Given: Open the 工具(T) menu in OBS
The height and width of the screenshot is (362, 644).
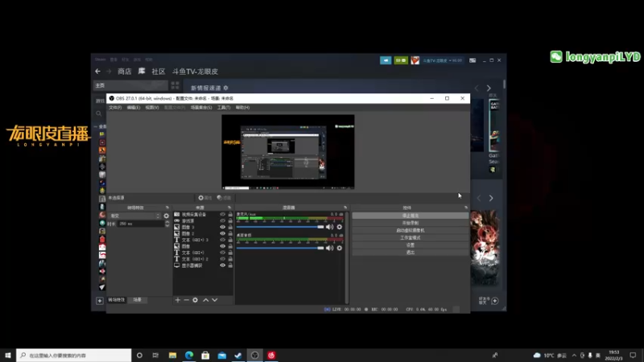Looking at the screenshot, I should 224,108.
